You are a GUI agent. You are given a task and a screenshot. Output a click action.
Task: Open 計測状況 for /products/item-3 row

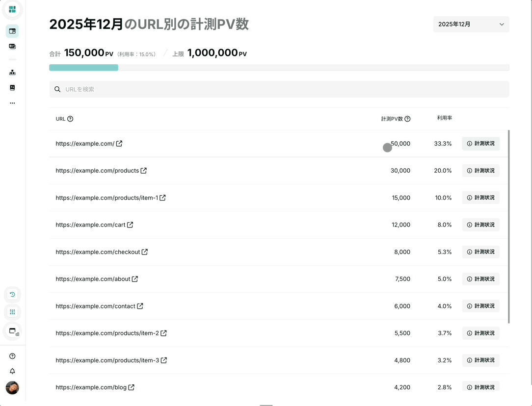click(481, 360)
